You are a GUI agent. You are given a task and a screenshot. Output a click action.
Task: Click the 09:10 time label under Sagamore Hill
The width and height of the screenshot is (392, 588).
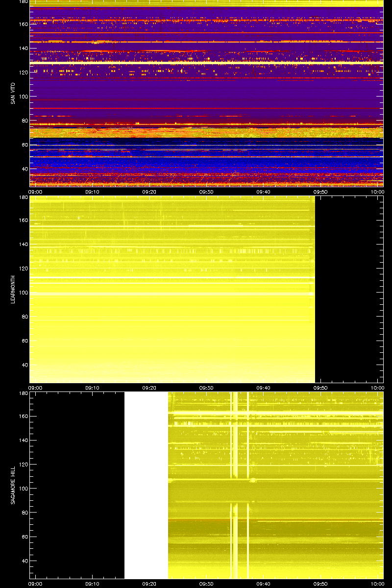[x=93, y=584]
